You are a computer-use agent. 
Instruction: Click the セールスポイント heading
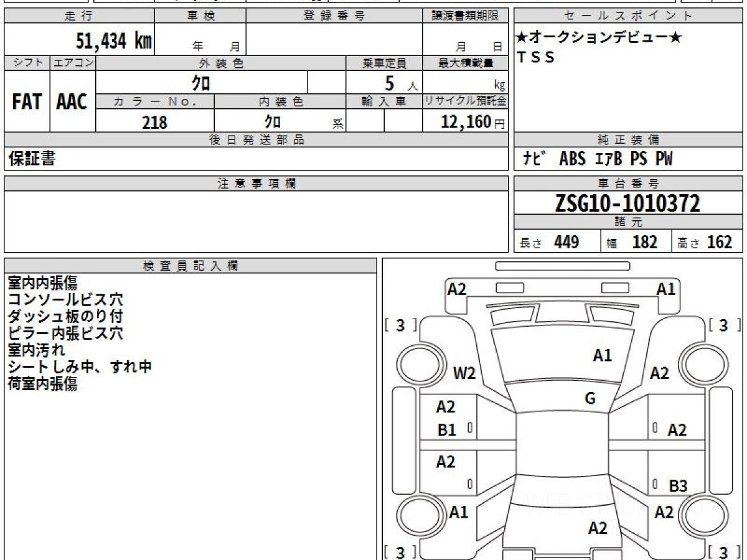point(628,16)
